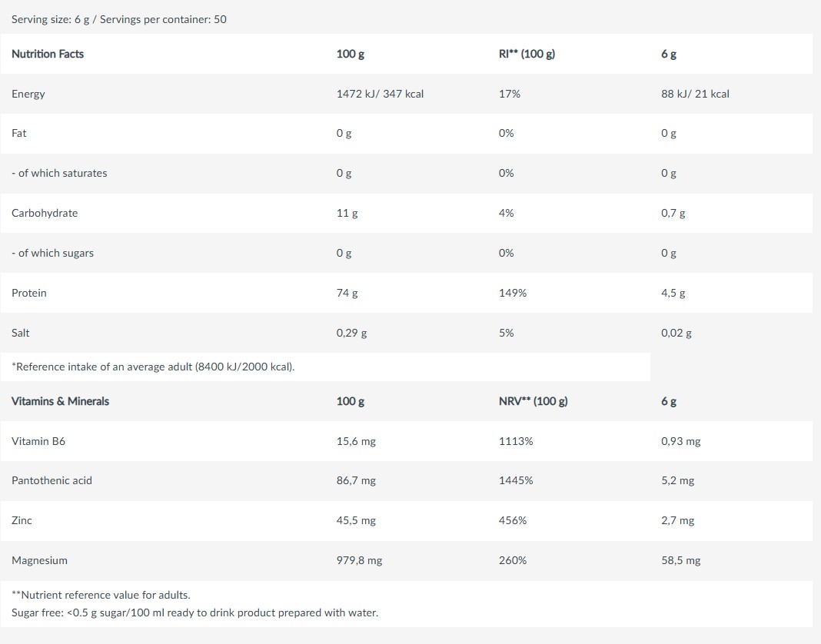Viewport: 821px width, 644px height.
Task: Select the Protein 74 g cell
Action: pos(347,293)
